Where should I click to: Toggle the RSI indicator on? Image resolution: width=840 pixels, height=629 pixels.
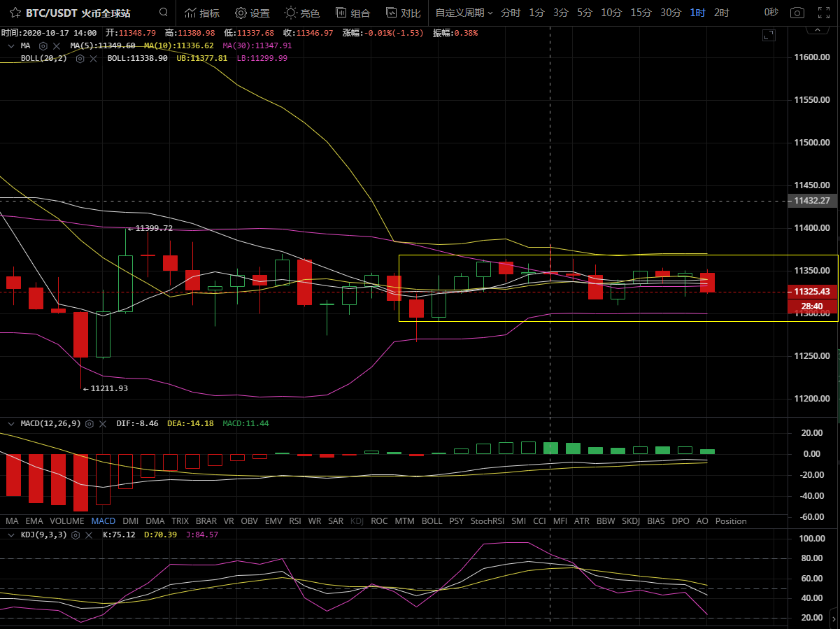point(295,521)
